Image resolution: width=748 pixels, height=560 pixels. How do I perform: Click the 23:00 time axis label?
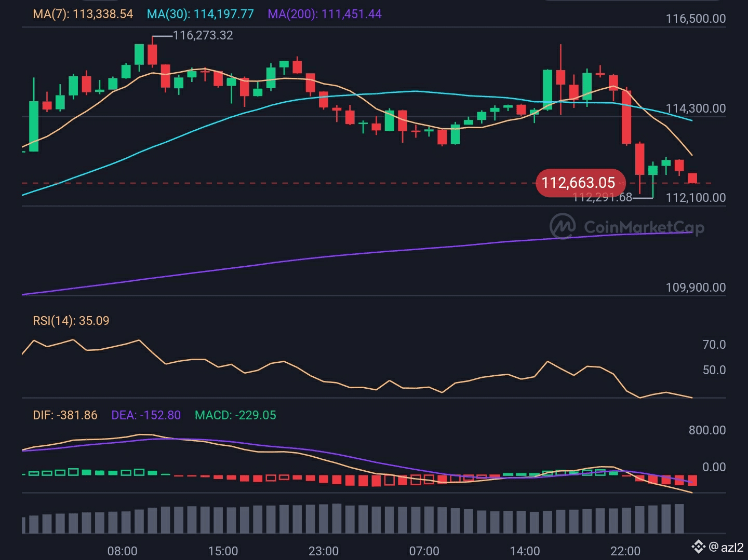click(324, 551)
